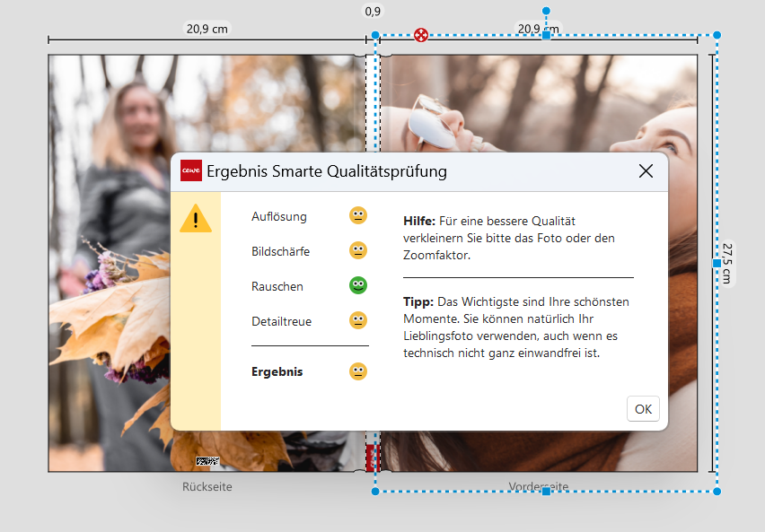The width and height of the screenshot is (765, 532).
Task: Click the rotation handle above the frame
Action: 547,11
